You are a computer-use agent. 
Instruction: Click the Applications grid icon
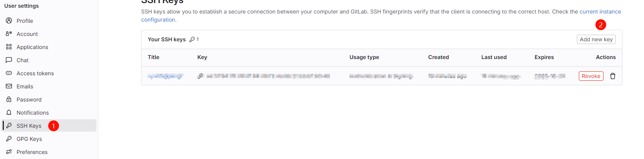(9, 47)
